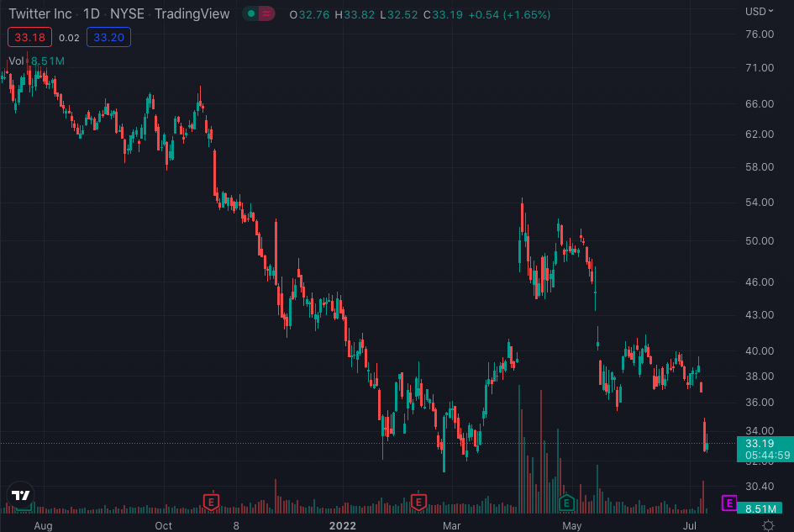Click the 62.00 price axis label
Screen dimensions: 794x532
point(760,134)
